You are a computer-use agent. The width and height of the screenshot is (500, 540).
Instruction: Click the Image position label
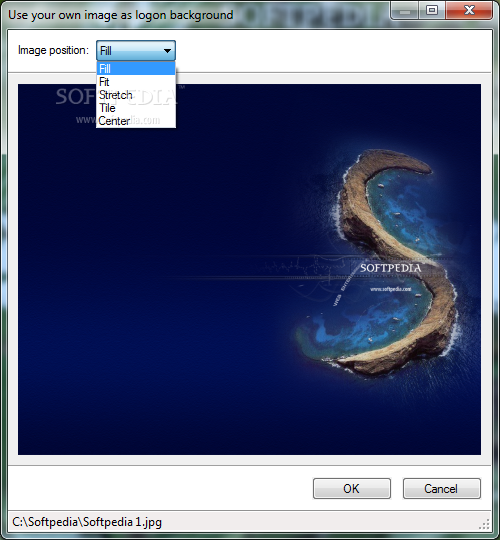click(53, 50)
